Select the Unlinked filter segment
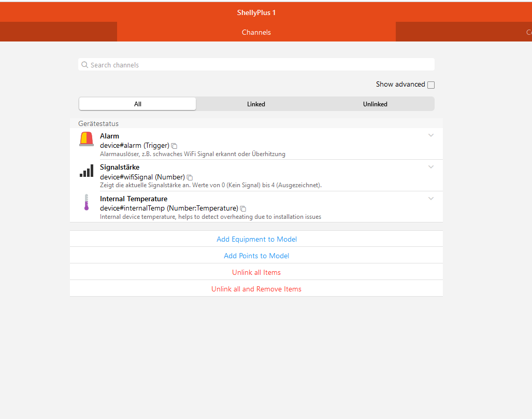Viewport: 532px width, 419px height. 375,104
